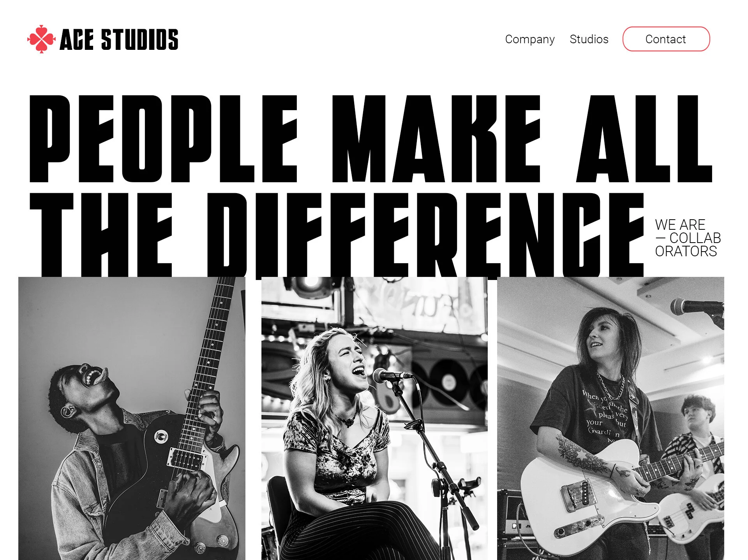748x560 pixels.
Task: Open photo of blonde singer at microphone
Action: [374, 418]
